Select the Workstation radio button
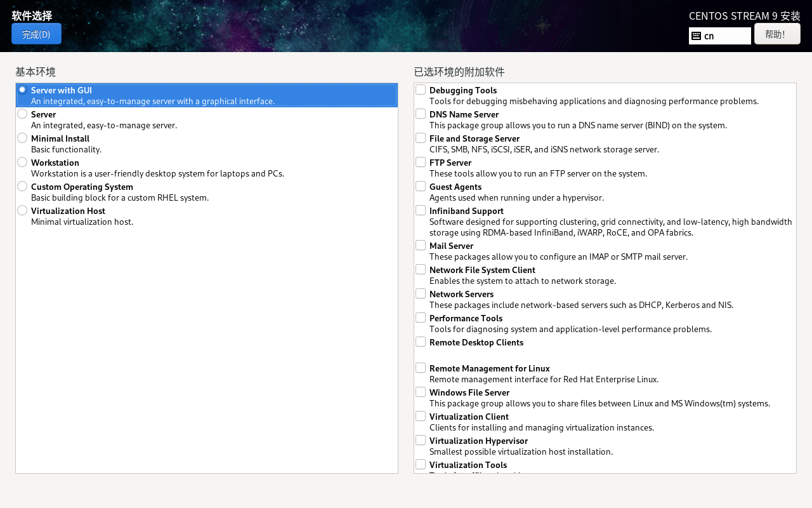Image resolution: width=812 pixels, height=508 pixels. pyautogui.click(x=22, y=162)
